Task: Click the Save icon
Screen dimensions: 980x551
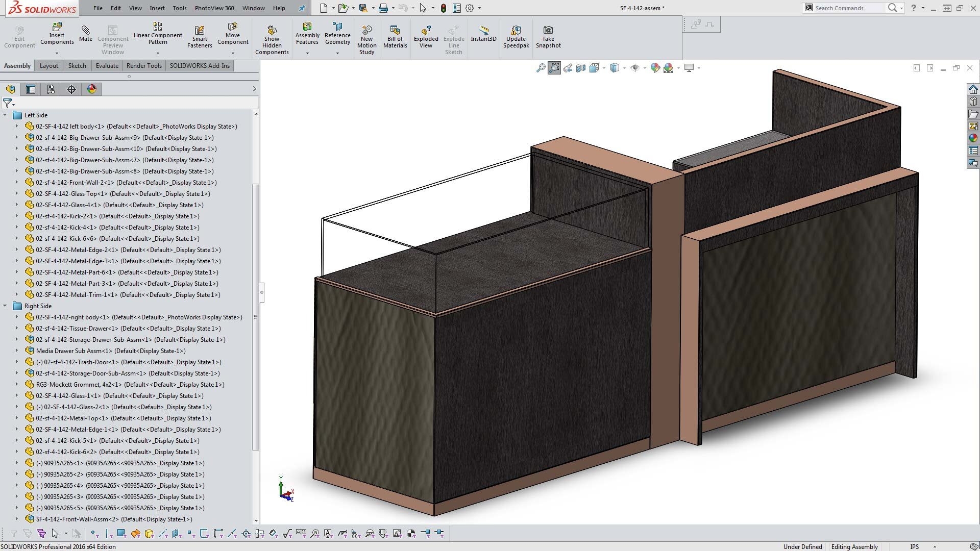Action: tap(363, 8)
